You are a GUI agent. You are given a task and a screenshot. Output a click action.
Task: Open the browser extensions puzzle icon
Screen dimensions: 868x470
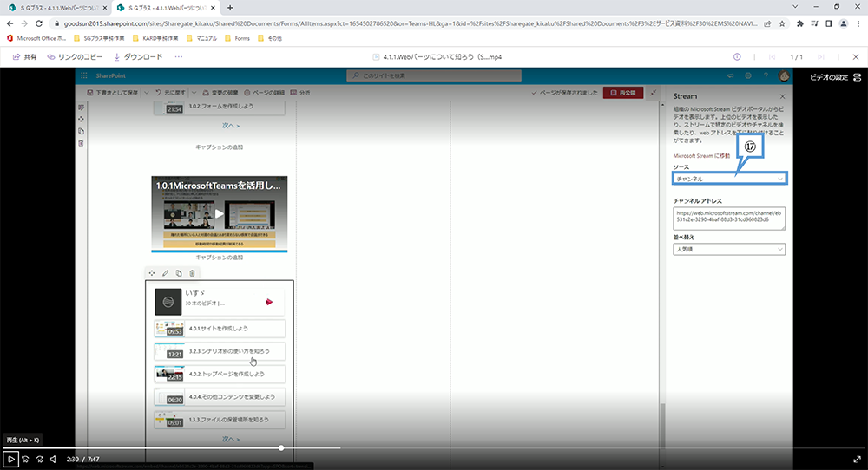[800, 23]
